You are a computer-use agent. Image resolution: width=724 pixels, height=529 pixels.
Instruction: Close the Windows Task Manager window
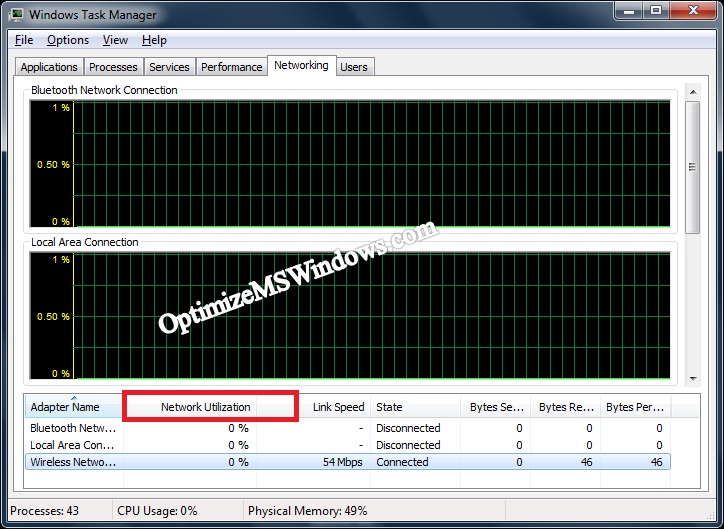point(693,10)
